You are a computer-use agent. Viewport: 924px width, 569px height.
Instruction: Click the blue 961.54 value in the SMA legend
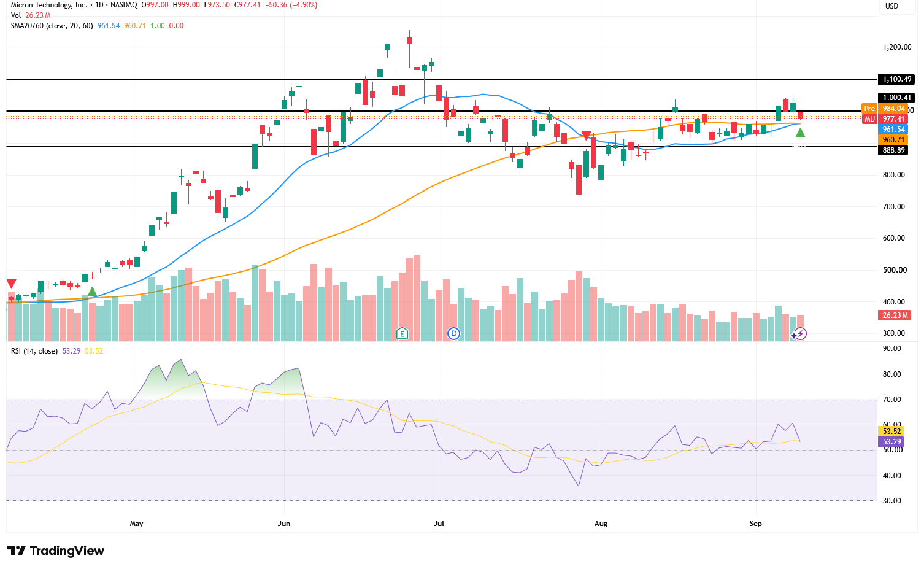point(109,26)
